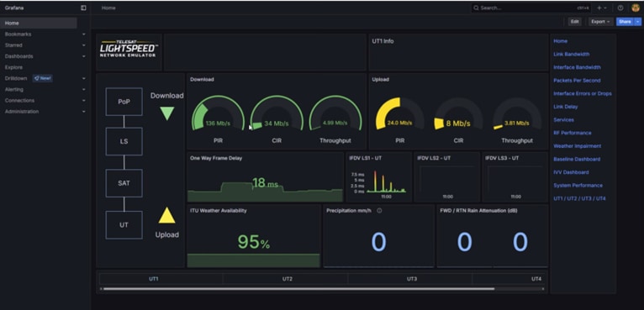
Task: Select the UT1 column header
Action: click(153, 279)
